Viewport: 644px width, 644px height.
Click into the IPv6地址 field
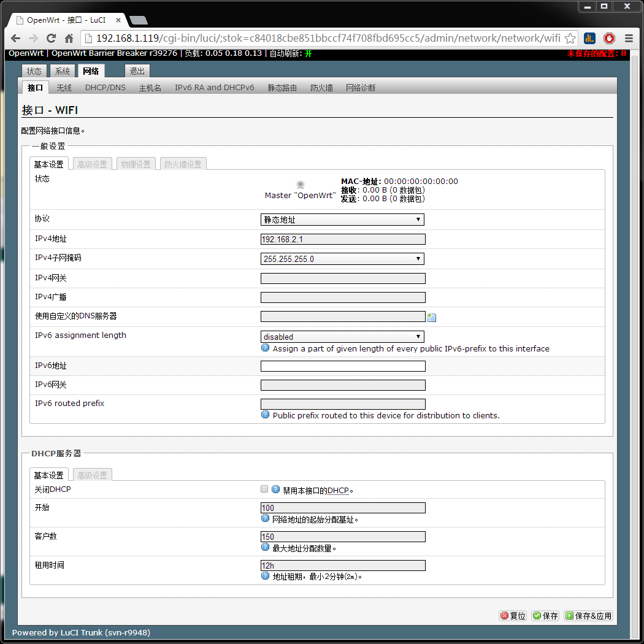(x=343, y=366)
